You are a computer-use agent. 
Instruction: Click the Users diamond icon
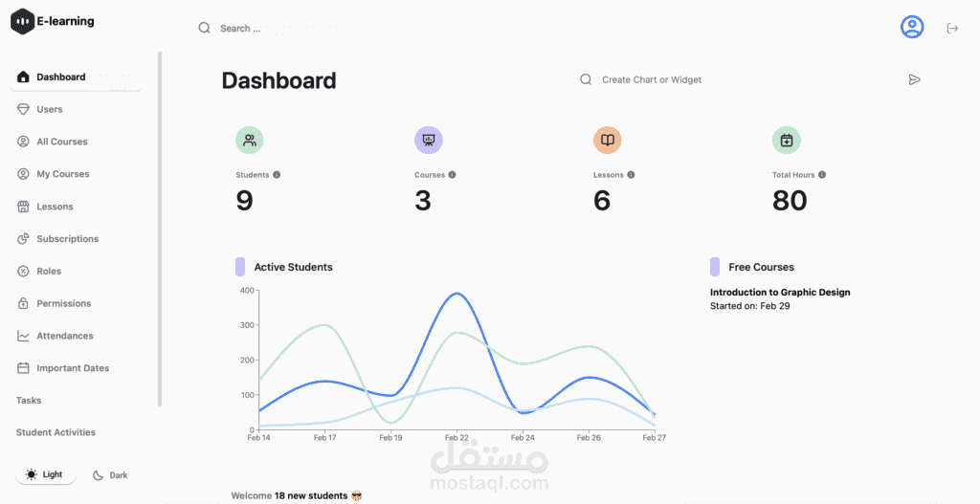pyautogui.click(x=23, y=109)
